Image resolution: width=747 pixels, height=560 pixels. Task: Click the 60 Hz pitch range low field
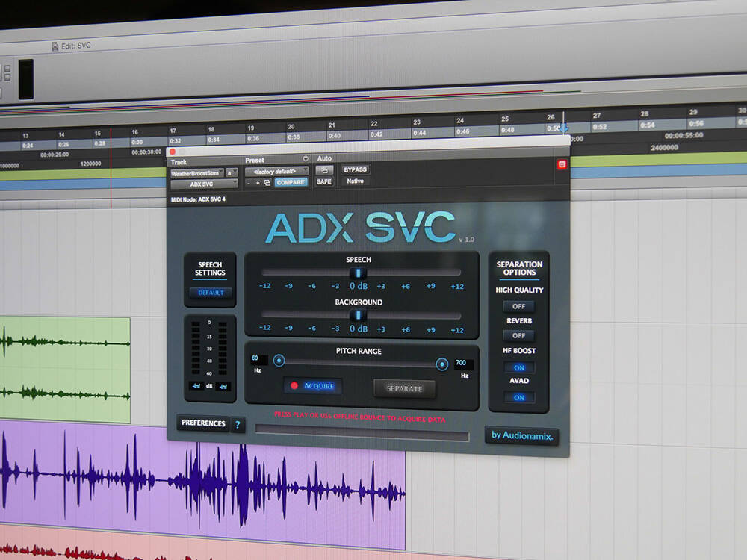pos(258,358)
